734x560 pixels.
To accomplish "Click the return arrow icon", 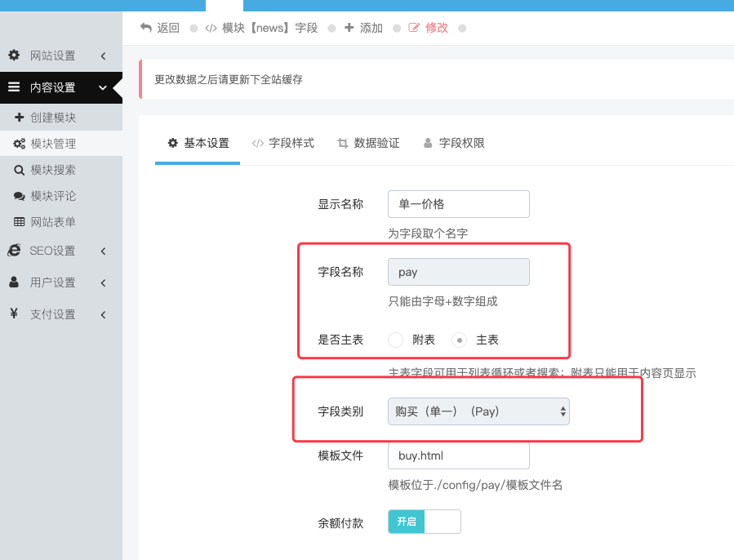I will click(x=145, y=28).
